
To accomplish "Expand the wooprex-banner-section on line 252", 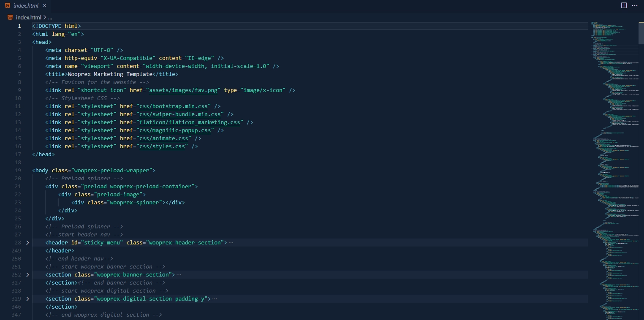I will click(x=27, y=274).
